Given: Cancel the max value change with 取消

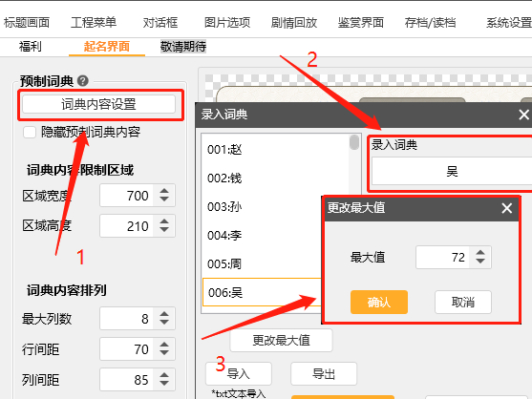Looking at the screenshot, I should point(463,302).
